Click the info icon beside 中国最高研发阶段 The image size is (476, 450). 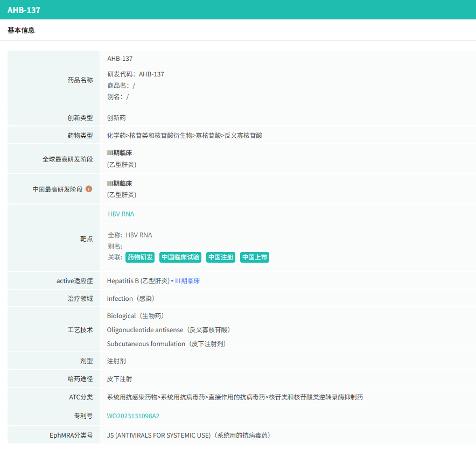pos(89,189)
